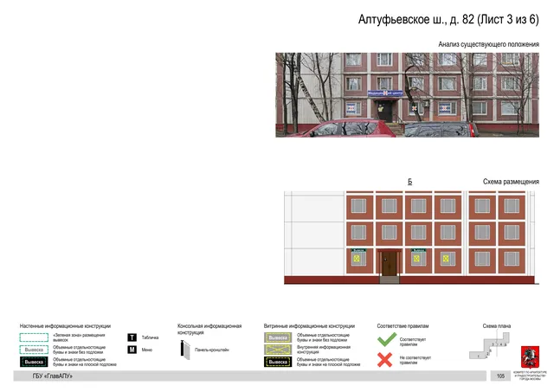
Task: Click the brown entrance door in facade scheme
Action: [x=389, y=263]
